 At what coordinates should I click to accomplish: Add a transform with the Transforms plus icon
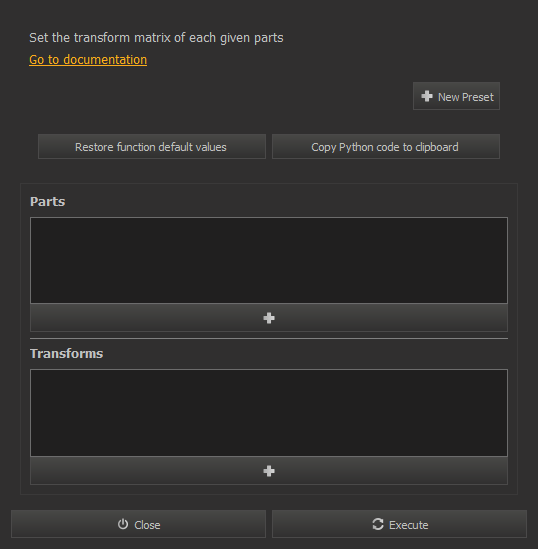(269, 471)
